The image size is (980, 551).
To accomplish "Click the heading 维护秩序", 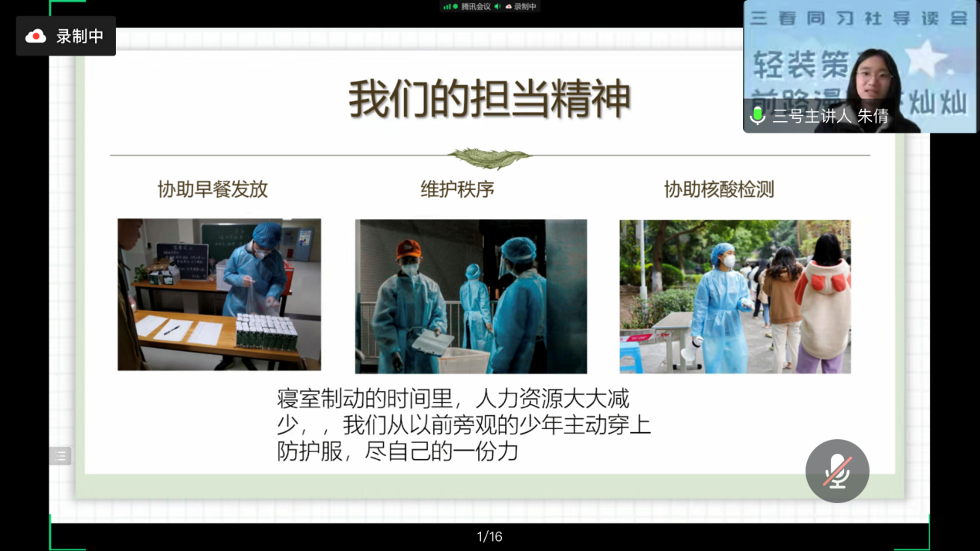I will 457,189.
